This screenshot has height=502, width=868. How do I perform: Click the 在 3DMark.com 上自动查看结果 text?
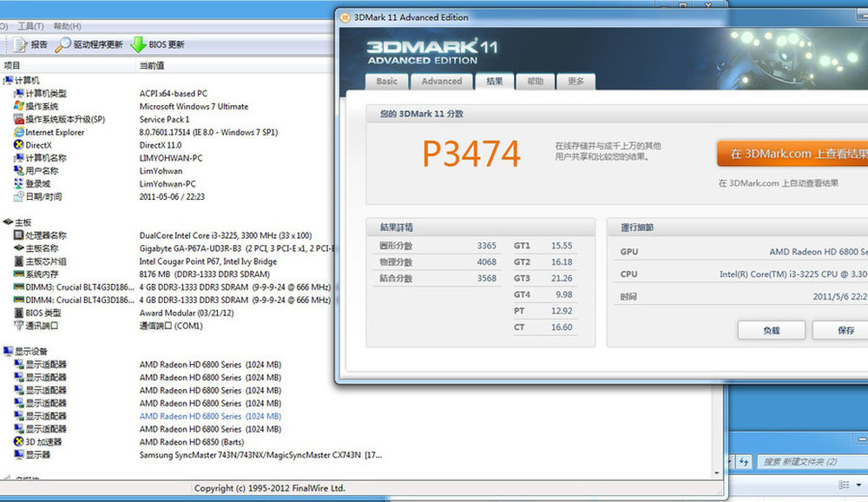coord(779,183)
